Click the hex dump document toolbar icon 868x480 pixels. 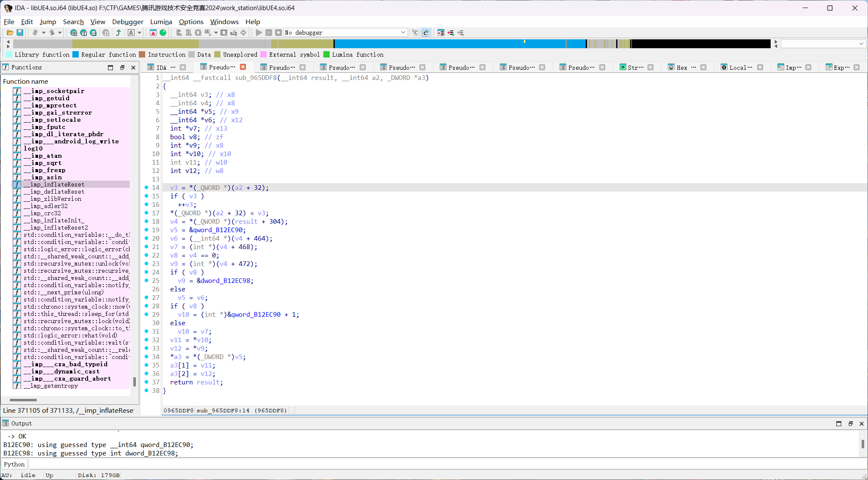[189, 33]
